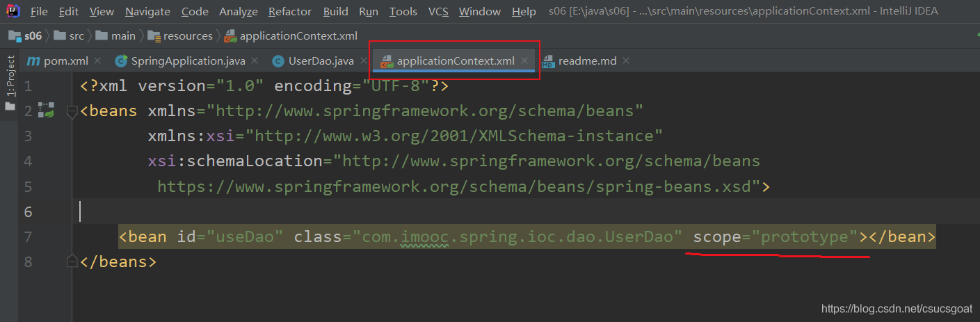This screenshot has height=322, width=980.
Task: Close the UserDao.java tab
Action: [x=363, y=61]
